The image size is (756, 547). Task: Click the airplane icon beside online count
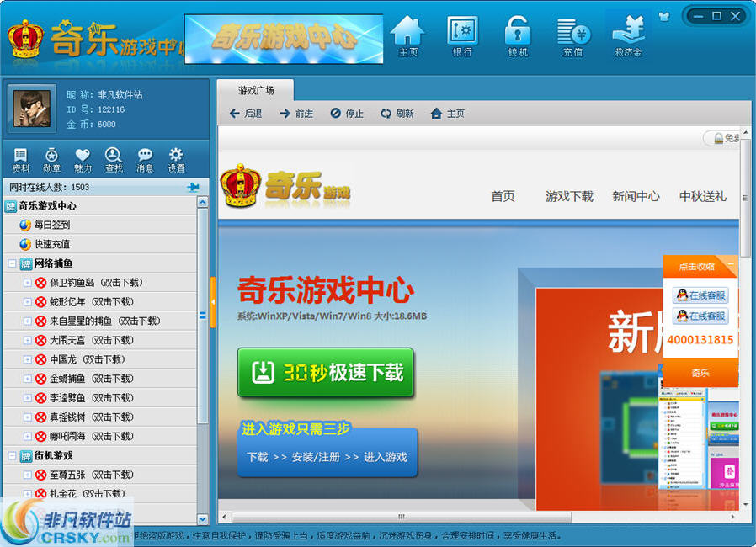pos(193,187)
